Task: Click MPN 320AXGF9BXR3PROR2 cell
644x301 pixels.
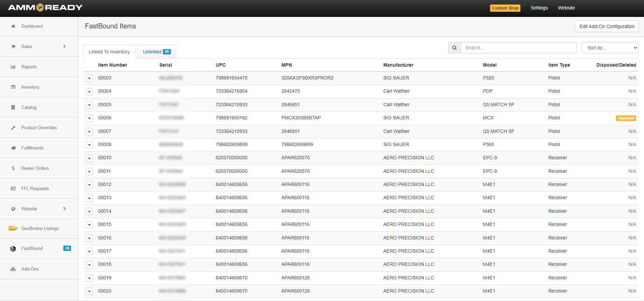Action: (307, 78)
